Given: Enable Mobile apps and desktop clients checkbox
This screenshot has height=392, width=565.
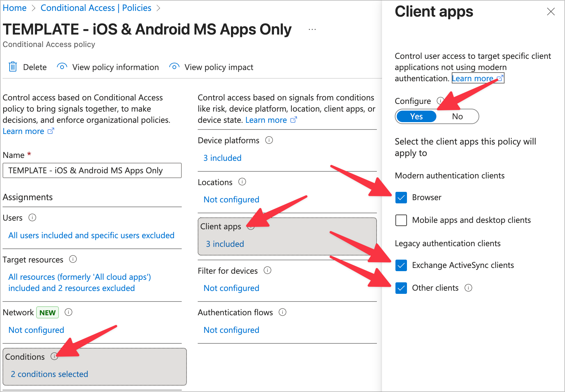Looking at the screenshot, I should click(x=401, y=220).
